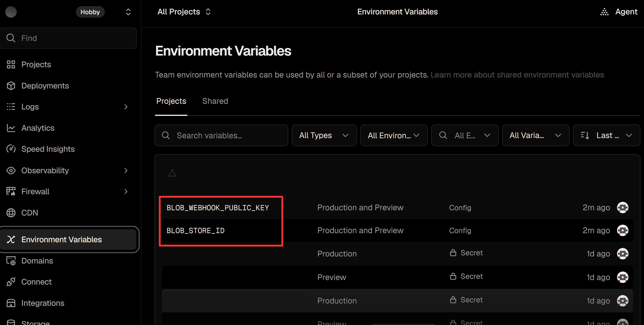Click the user avatar at top left

tap(11, 12)
